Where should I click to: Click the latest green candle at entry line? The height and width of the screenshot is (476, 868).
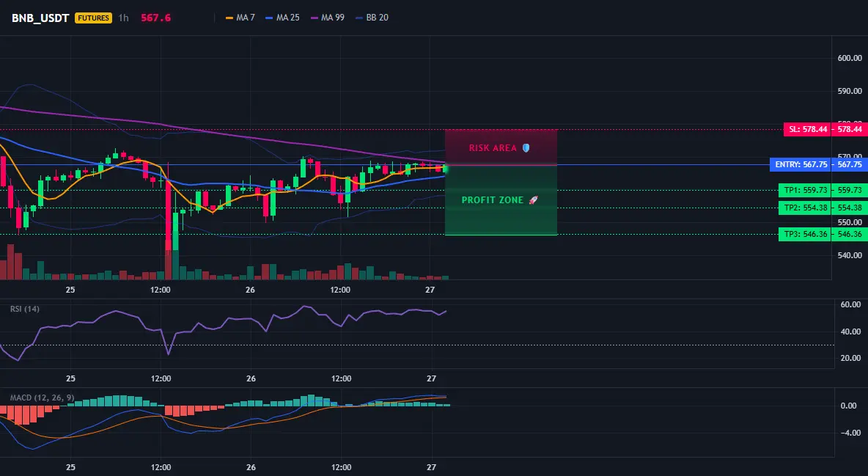tap(445, 168)
